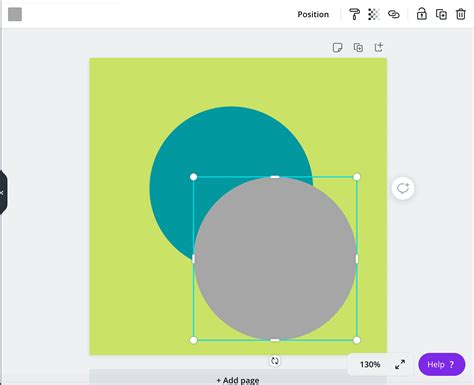Click the bottom-left selection corner handle
Image resolution: width=474 pixels, height=385 pixels.
pos(193,340)
